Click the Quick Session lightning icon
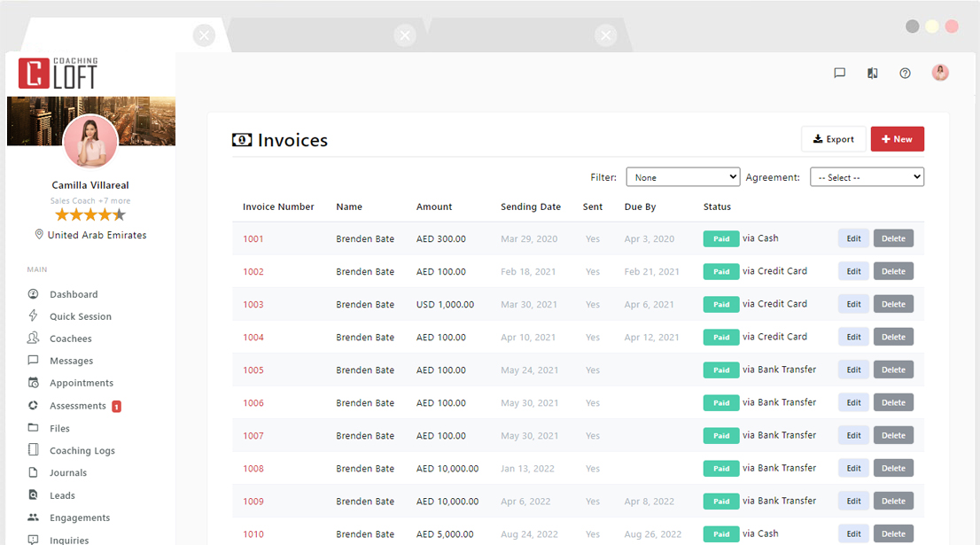980x545 pixels. click(x=34, y=316)
